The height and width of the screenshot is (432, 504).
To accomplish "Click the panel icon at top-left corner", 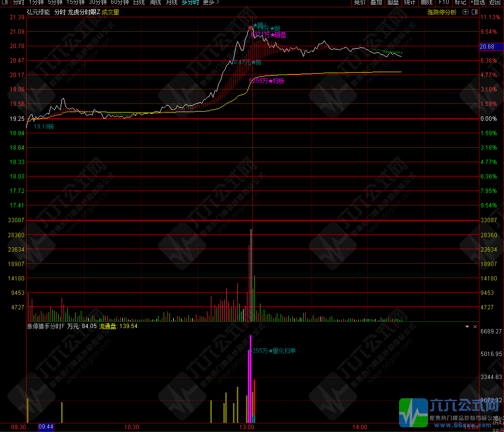I will (x=4, y=2).
